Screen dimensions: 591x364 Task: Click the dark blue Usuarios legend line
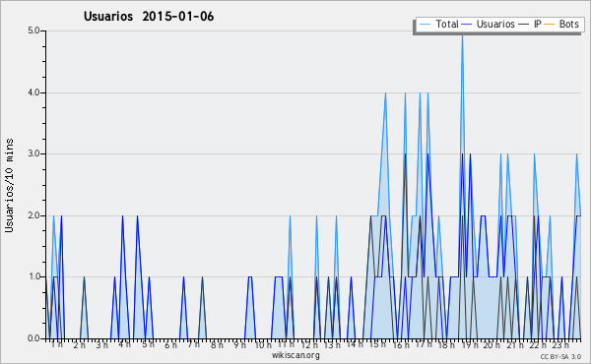(467, 25)
